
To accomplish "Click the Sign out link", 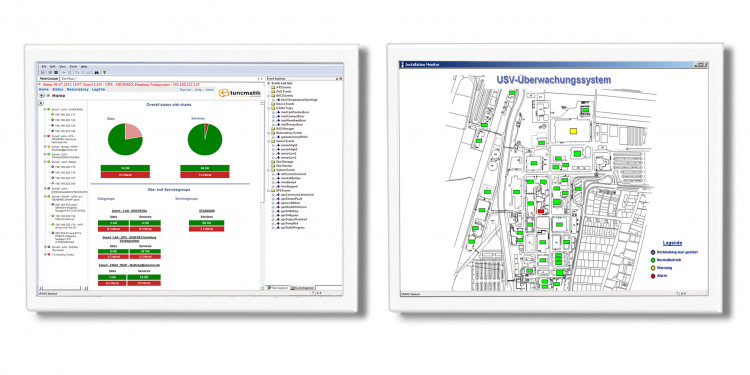I will click(184, 89).
